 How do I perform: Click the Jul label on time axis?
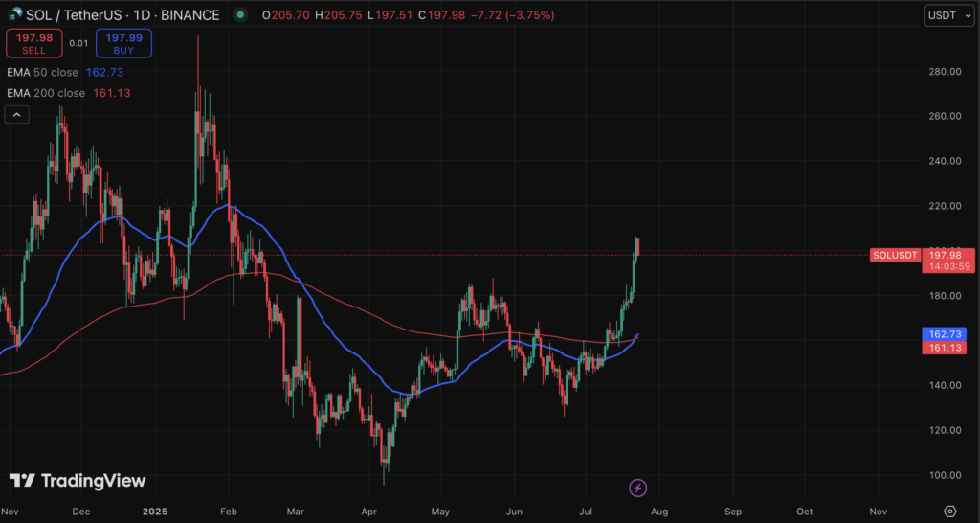pyautogui.click(x=587, y=511)
